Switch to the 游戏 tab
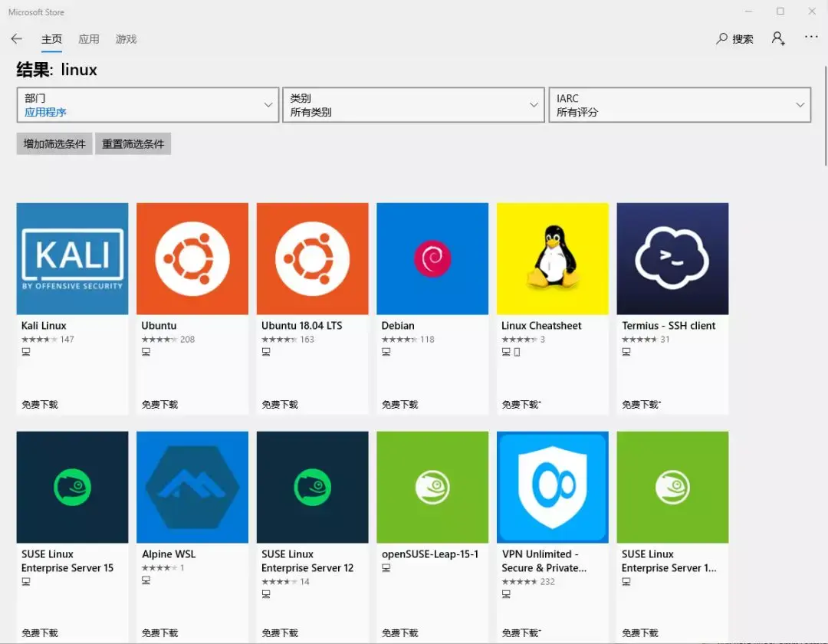The height and width of the screenshot is (644, 828). pyautogui.click(x=126, y=38)
